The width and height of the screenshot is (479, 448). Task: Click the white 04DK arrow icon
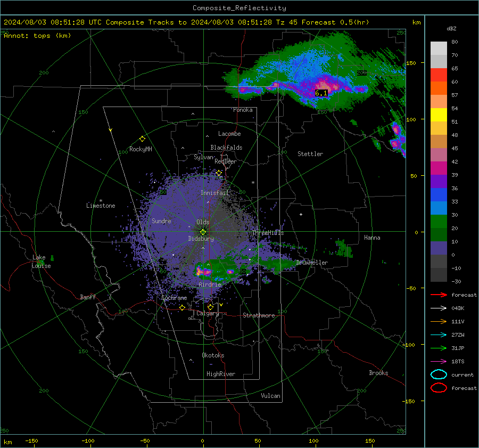(439, 308)
